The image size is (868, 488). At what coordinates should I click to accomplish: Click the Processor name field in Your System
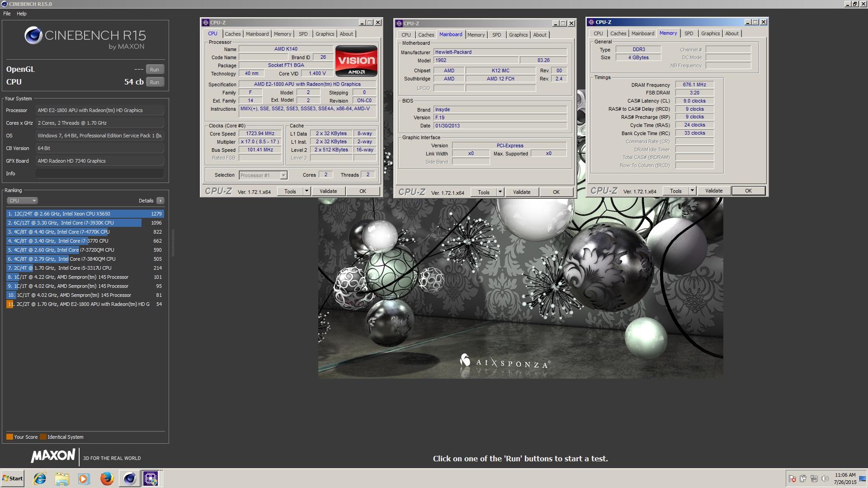click(99, 110)
